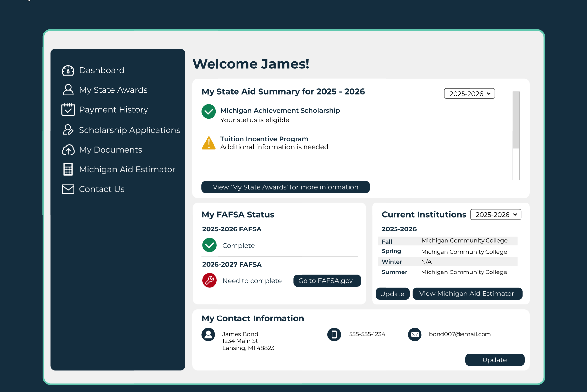Click the green check beside Complete FAFSA
587x392 pixels.
click(210, 245)
